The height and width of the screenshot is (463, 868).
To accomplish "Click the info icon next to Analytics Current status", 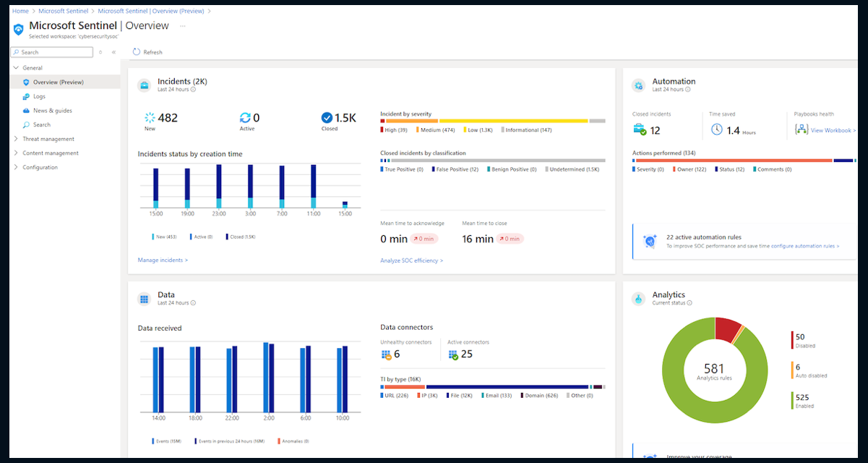I will click(688, 303).
